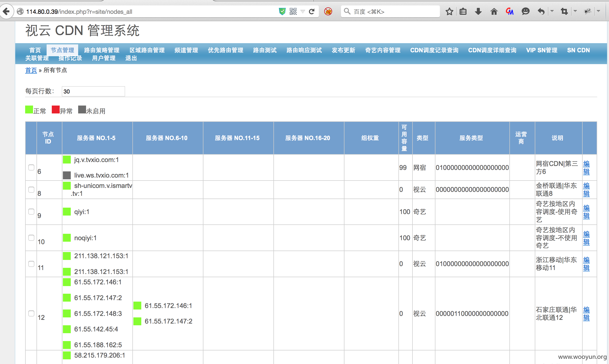Edit node 8 via 编辑 link

point(586,190)
